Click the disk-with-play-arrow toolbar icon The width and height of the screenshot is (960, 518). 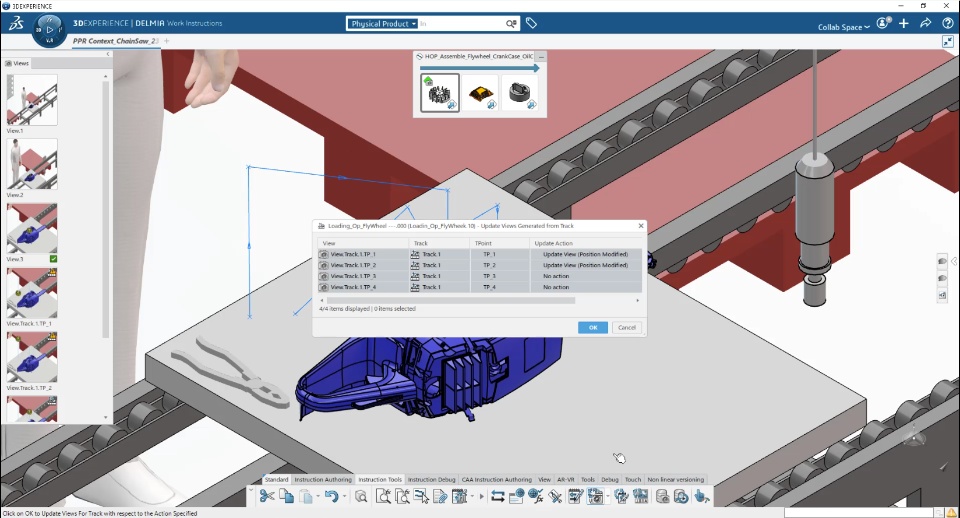coord(681,496)
